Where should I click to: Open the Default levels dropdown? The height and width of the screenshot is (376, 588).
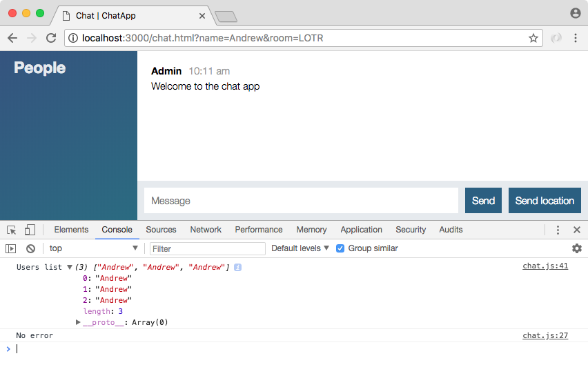pyautogui.click(x=300, y=248)
